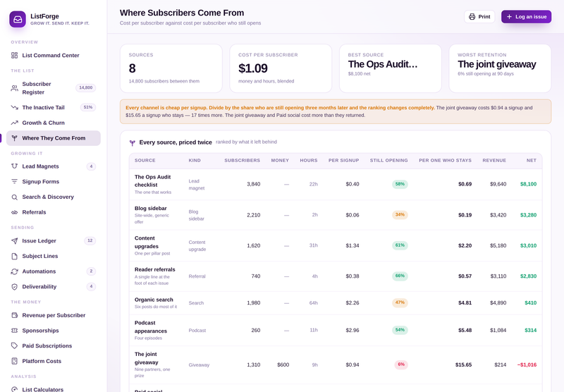564x392 pixels.
Task: Select Where They Come From nav item
Action: click(x=54, y=138)
